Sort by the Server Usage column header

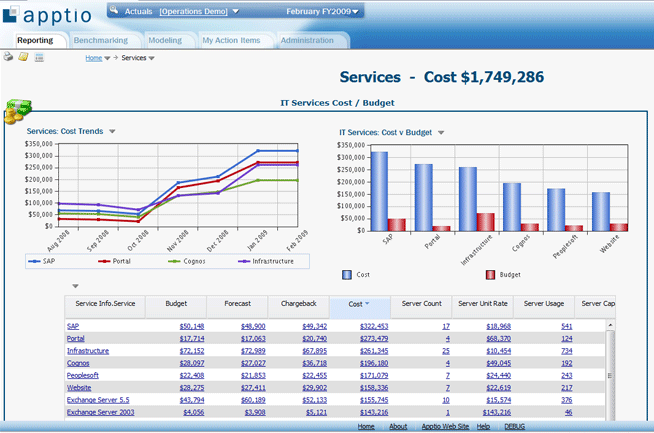point(544,307)
